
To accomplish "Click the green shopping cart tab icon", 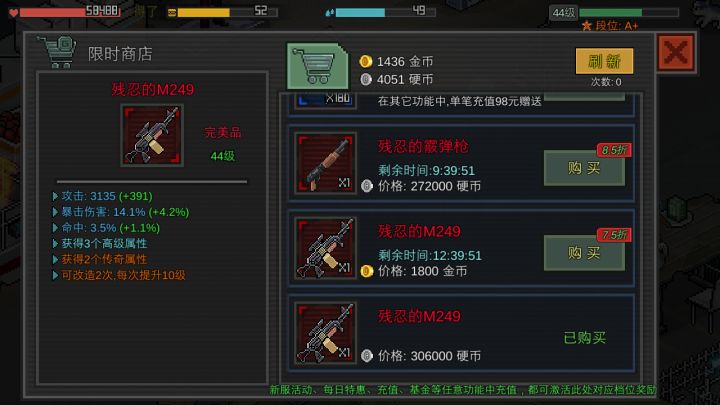I will (318, 66).
